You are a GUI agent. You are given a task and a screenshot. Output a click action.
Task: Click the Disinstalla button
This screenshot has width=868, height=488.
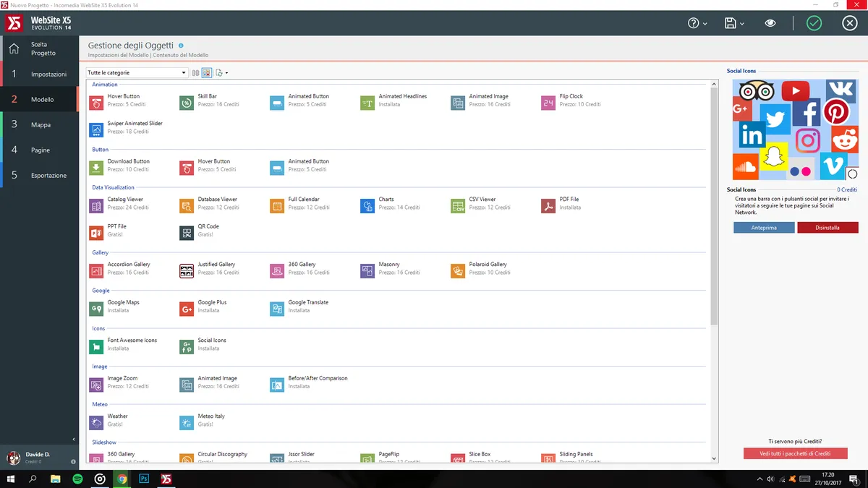[827, 228]
